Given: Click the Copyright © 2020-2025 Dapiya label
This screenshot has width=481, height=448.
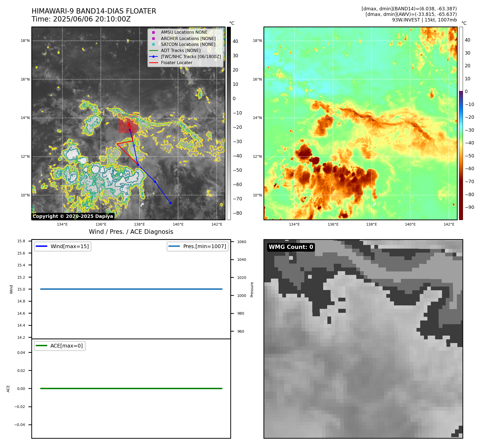Looking at the screenshot, I should (73, 216).
